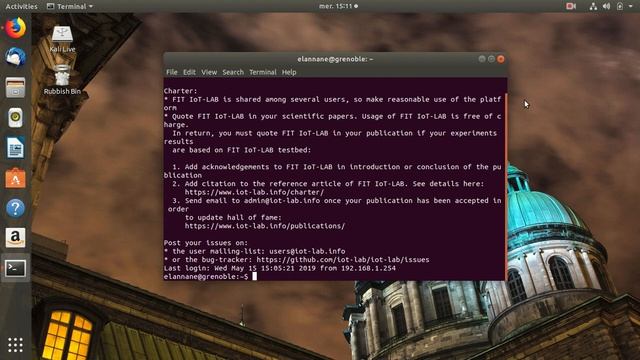Close the terminal window
This screenshot has width=640, height=360.
[x=501, y=59]
